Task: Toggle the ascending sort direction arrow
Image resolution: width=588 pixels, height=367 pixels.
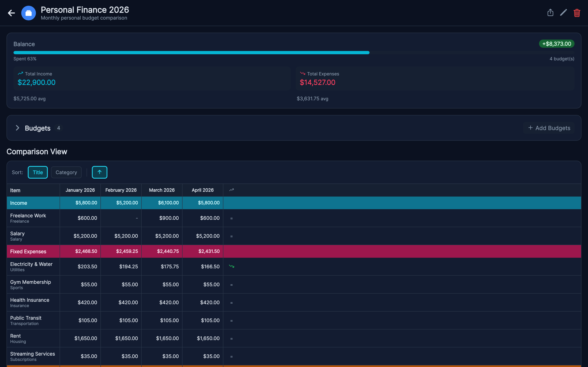Action: pos(99,172)
